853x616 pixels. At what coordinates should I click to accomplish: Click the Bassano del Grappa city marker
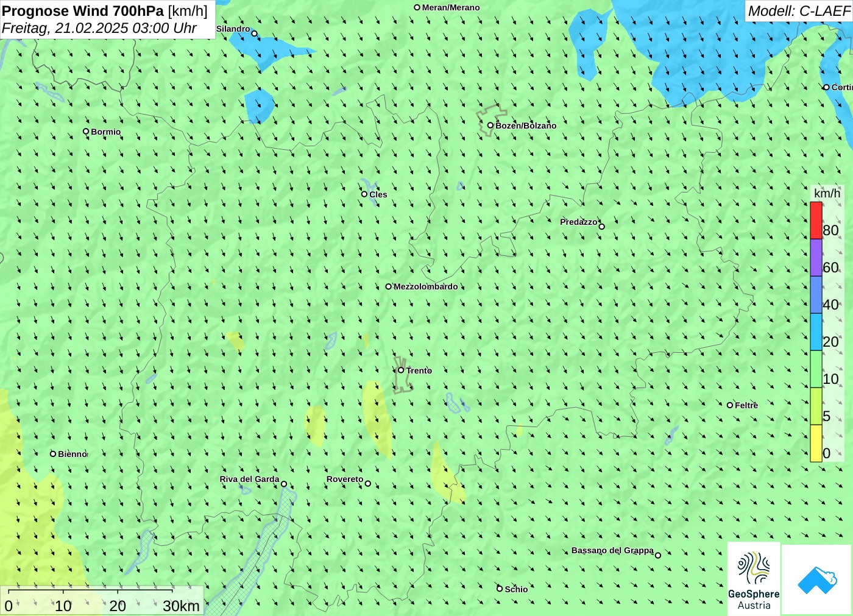[658, 555]
